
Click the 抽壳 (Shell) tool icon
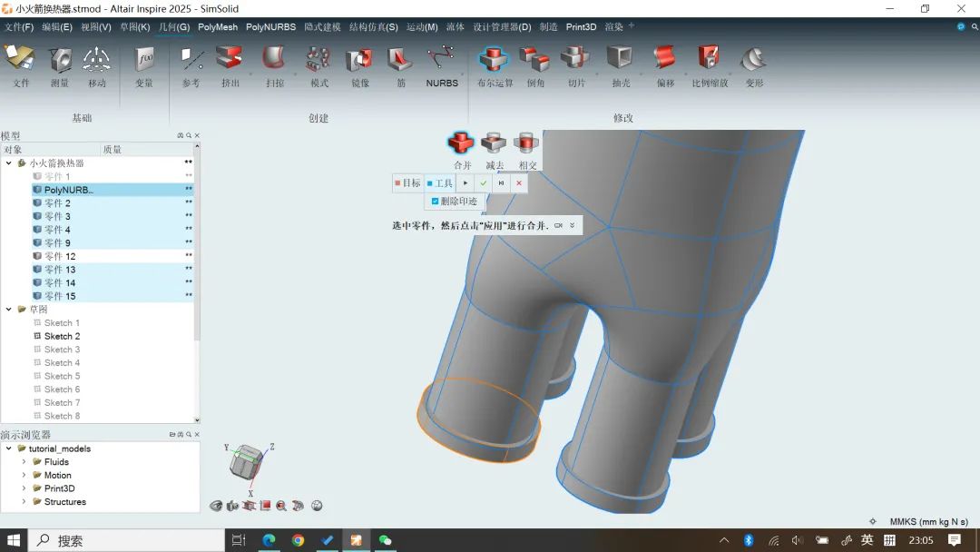pos(621,61)
